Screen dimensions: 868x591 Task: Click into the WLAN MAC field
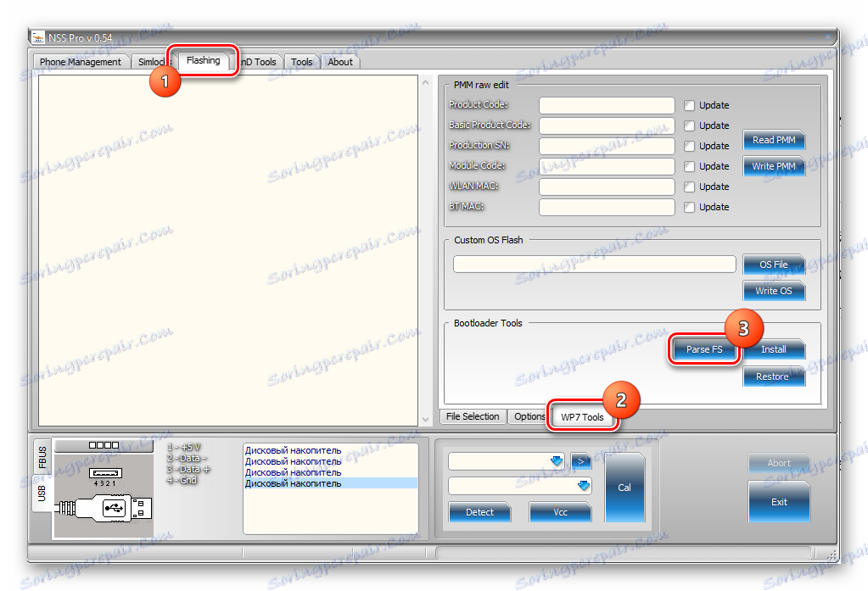click(x=607, y=187)
